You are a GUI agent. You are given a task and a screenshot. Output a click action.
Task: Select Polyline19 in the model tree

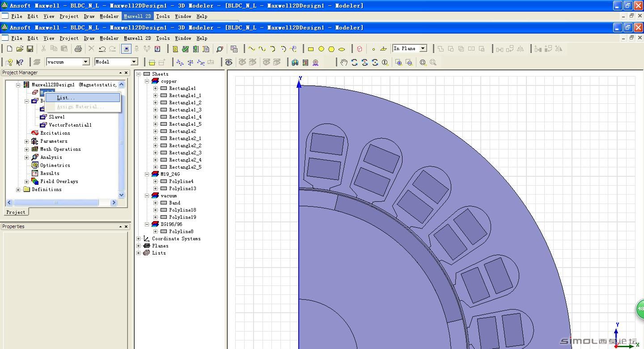pos(182,217)
